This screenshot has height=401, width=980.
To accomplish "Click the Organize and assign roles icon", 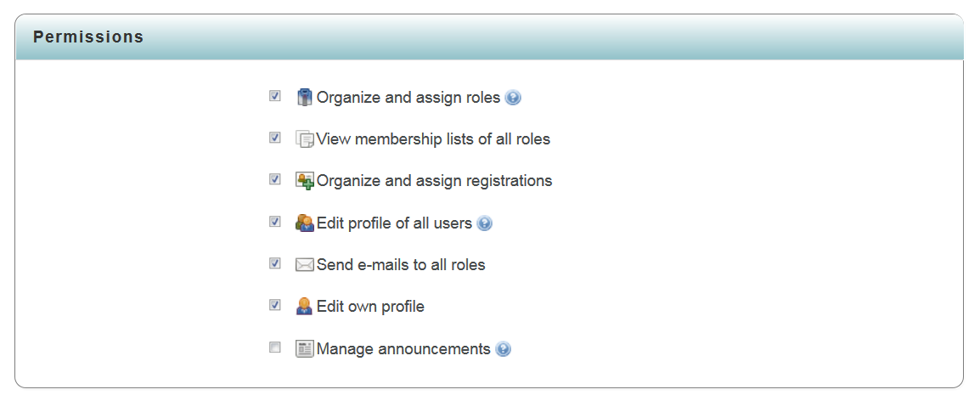I will (x=305, y=97).
